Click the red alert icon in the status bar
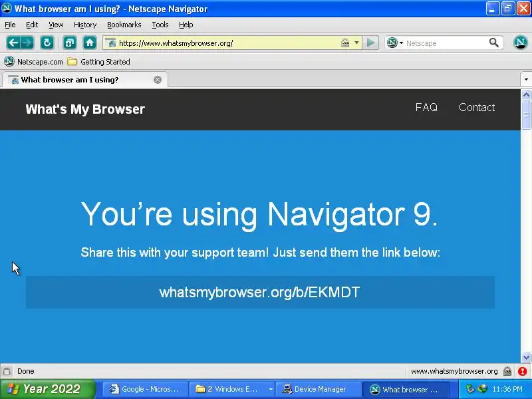This screenshot has width=532, height=399. click(523, 371)
